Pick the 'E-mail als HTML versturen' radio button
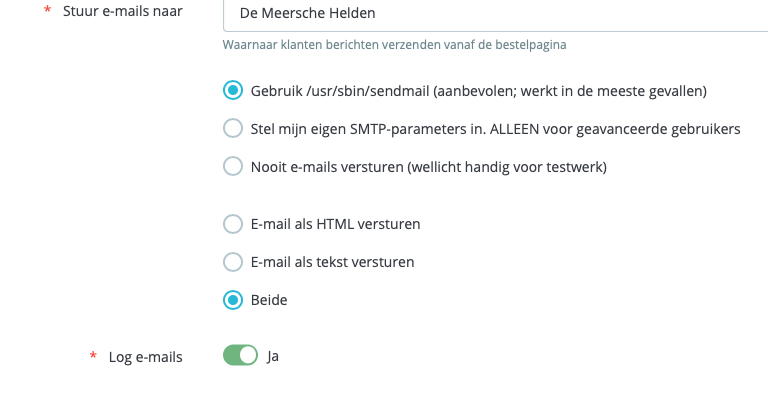 click(x=233, y=224)
